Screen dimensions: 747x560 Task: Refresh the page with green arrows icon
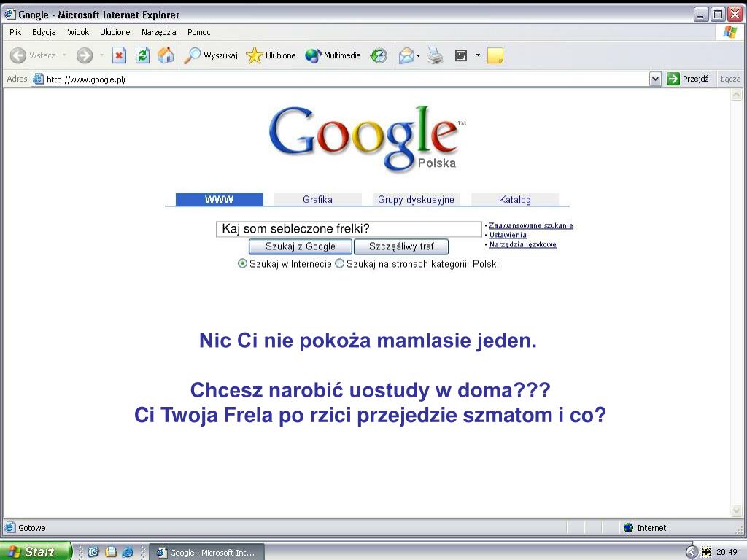point(142,55)
